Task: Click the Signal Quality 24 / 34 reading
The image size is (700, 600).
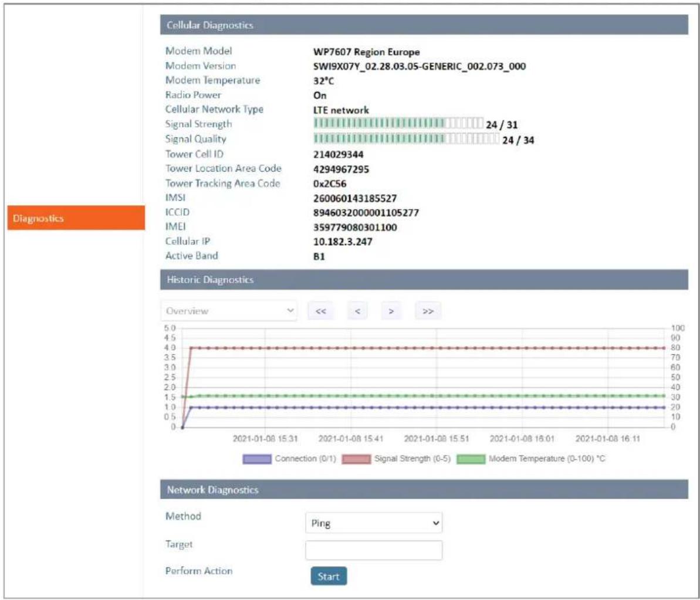Action: pyautogui.click(x=518, y=141)
